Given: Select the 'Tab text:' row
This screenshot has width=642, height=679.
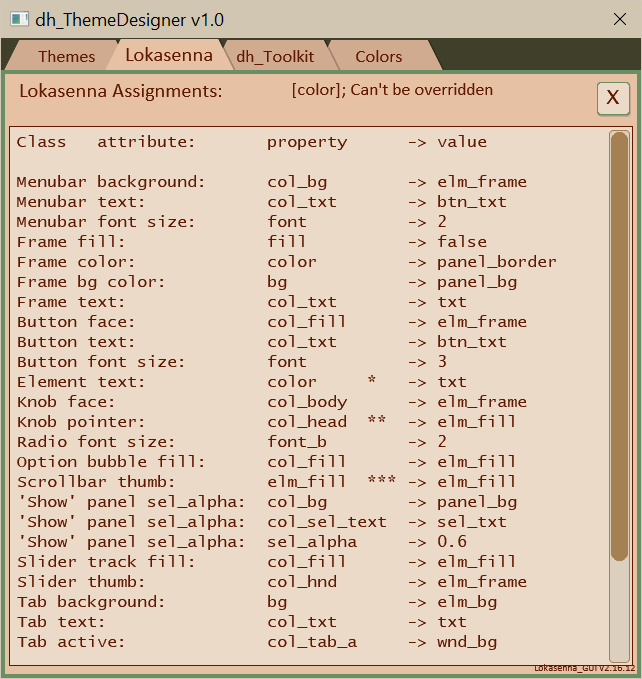Looking at the screenshot, I should click(x=242, y=622).
